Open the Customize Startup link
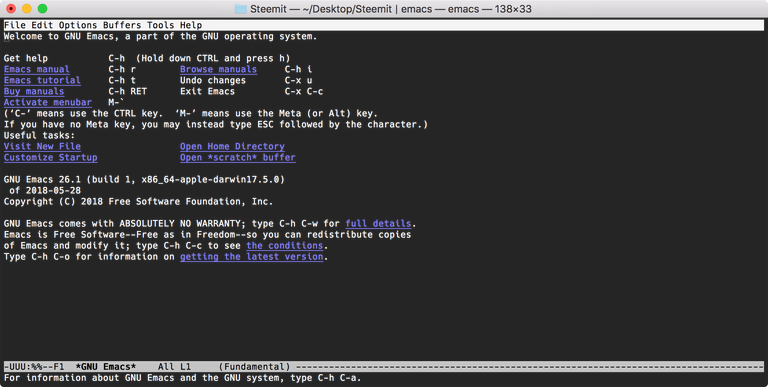 tap(50, 158)
